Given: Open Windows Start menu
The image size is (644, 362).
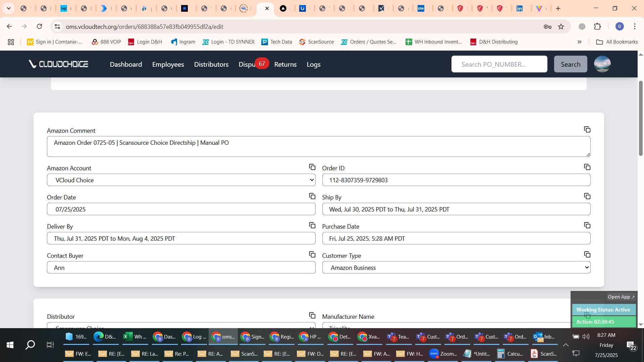Looking at the screenshot, I should coord(10,345).
